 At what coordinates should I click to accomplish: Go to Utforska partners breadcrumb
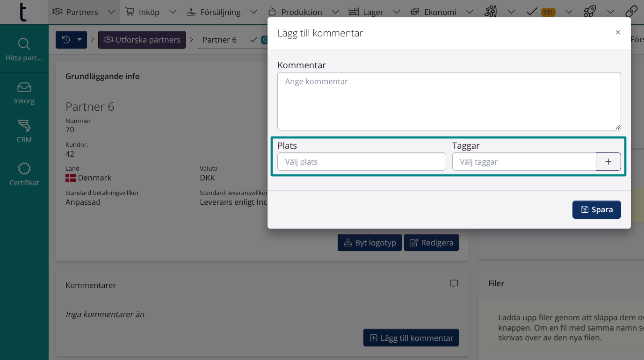pos(142,40)
